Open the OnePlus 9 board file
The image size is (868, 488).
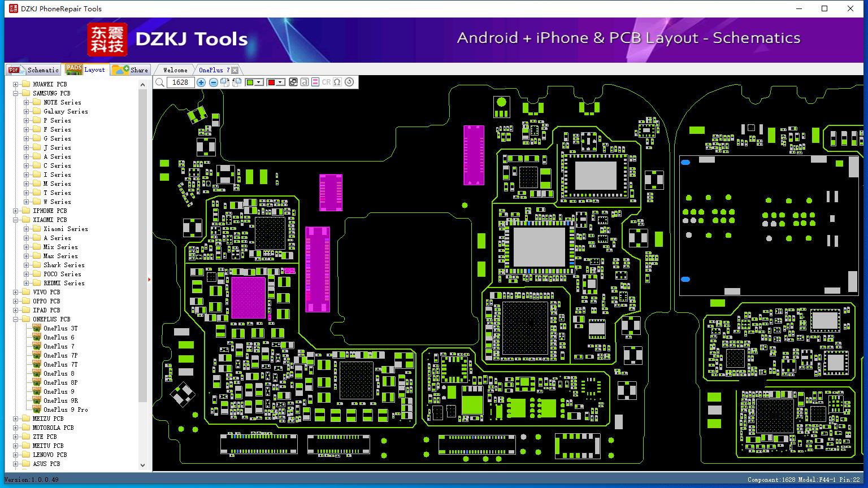coord(59,392)
